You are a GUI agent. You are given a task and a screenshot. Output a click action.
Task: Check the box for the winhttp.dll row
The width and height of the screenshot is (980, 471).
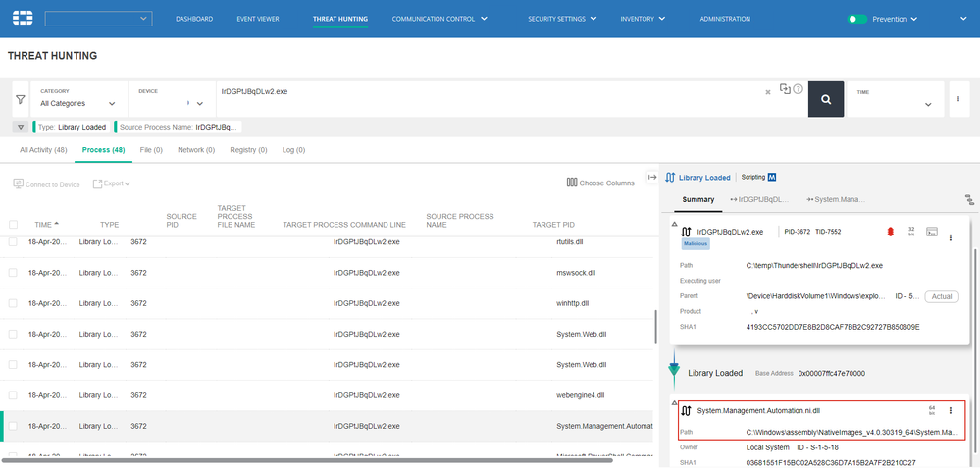14,303
